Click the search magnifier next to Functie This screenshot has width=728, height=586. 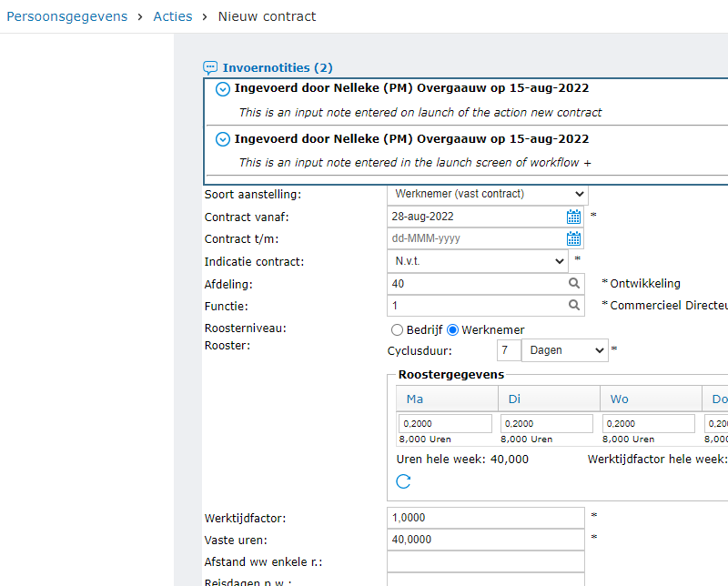coord(573,306)
